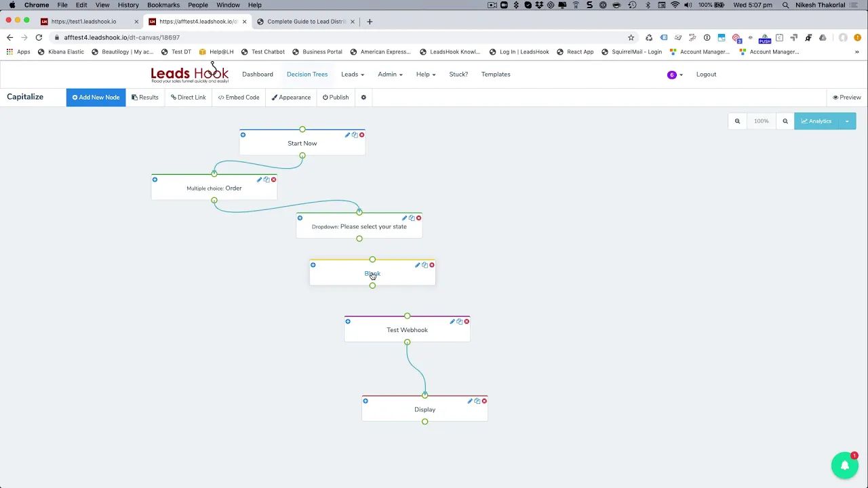This screenshot has height=488, width=868.
Task: Publish the decision tree
Action: [336, 98]
